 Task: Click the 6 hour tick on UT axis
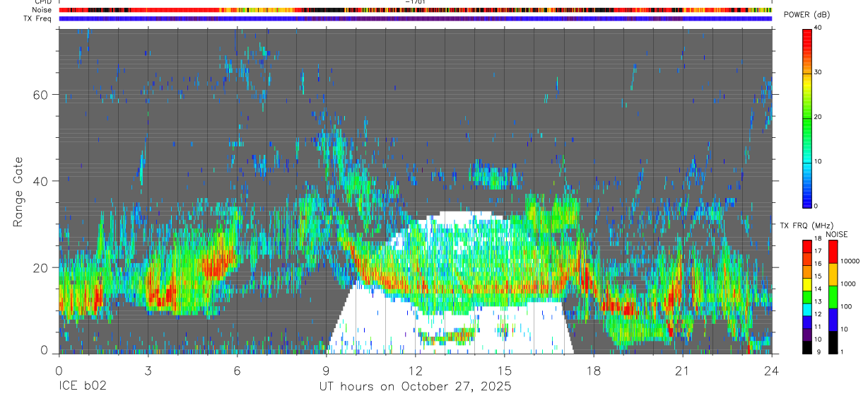click(237, 370)
